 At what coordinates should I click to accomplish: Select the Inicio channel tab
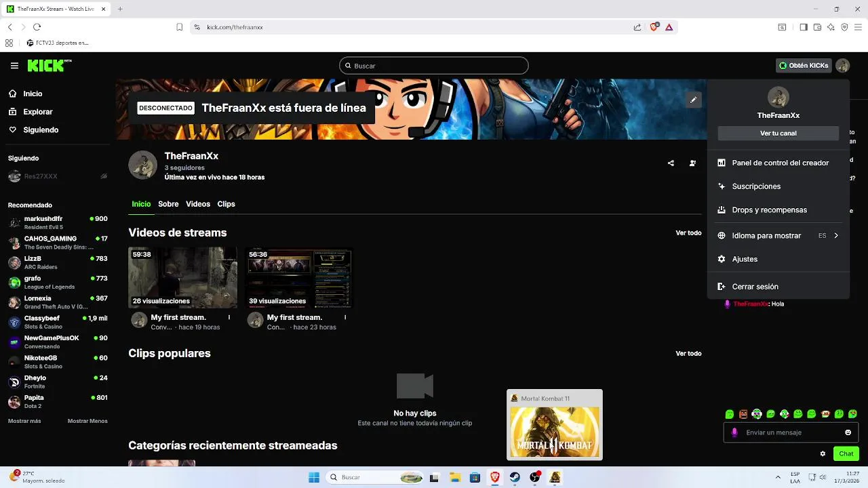coord(141,204)
